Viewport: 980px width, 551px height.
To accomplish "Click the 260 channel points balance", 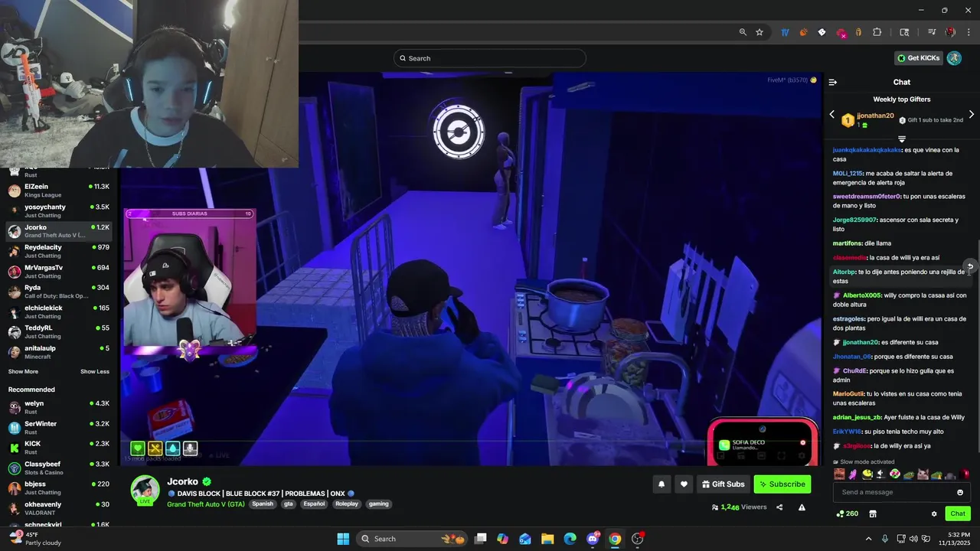I will click(x=848, y=514).
